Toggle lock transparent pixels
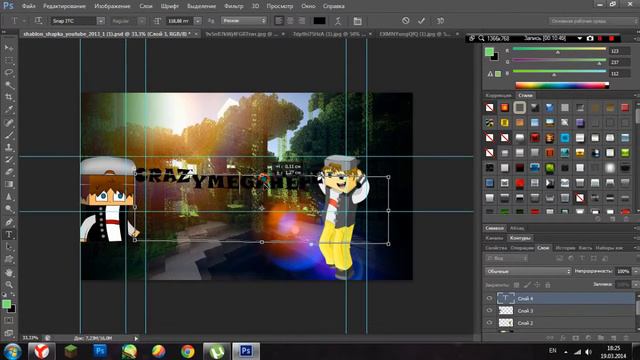 pos(517,285)
